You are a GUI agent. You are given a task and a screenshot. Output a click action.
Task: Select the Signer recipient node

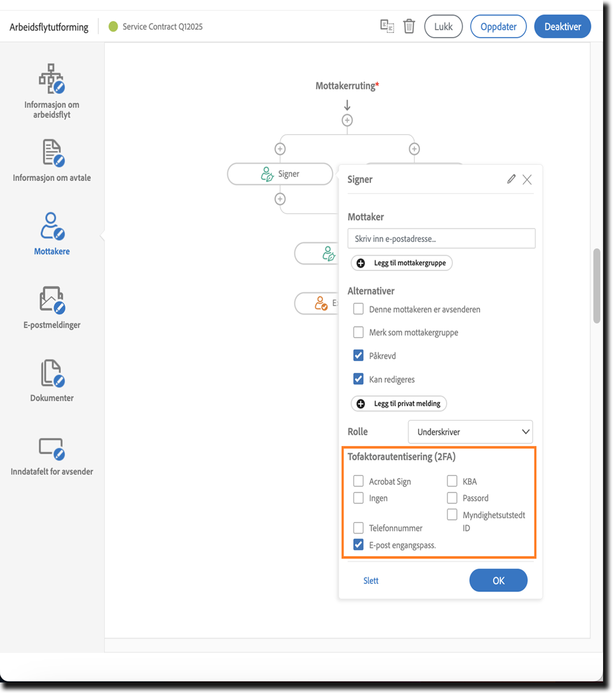point(280,174)
